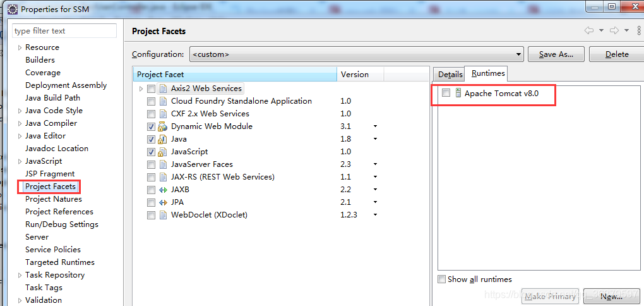The height and width of the screenshot is (306, 644).
Task: Click the Delete configuration button
Action: pos(617,54)
